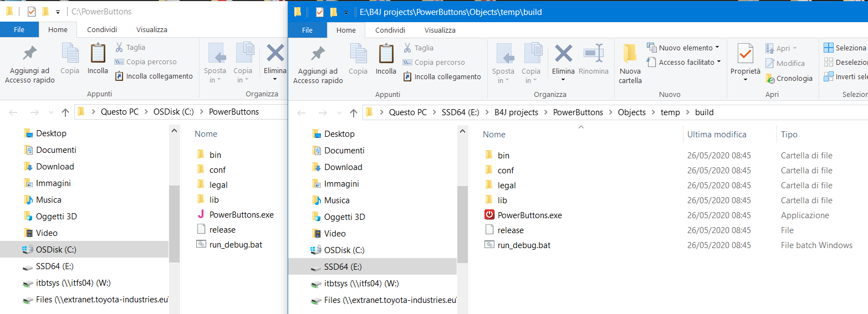Click temp breadcrumb in build window address bar
Viewport: 868px width, 314px height.
tap(670, 112)
